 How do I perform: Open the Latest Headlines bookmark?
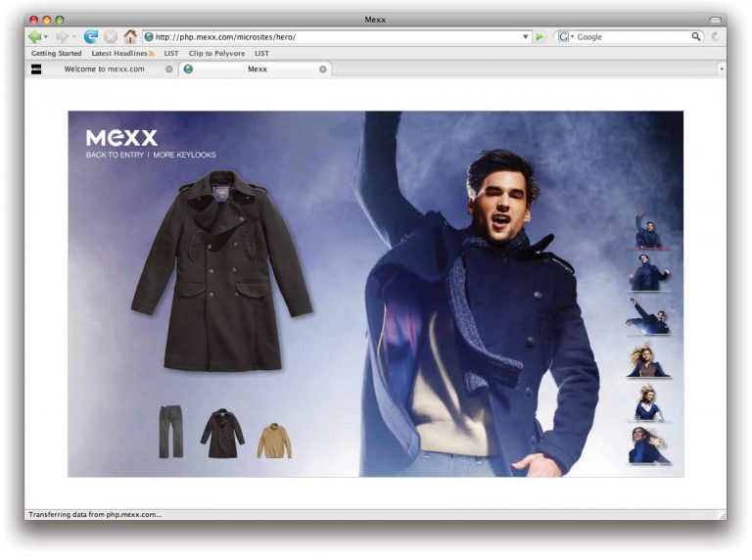(x=120, y=53)
